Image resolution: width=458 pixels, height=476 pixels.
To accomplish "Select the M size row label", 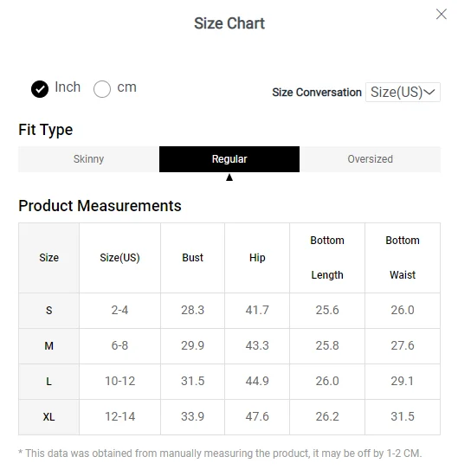I will tap(48, 346).
